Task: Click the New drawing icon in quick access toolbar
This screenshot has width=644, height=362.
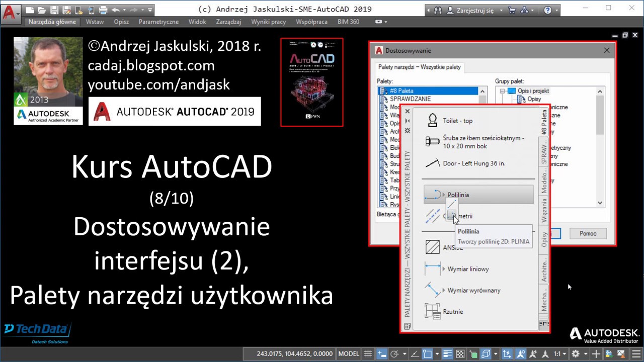Action: point(30,10)
